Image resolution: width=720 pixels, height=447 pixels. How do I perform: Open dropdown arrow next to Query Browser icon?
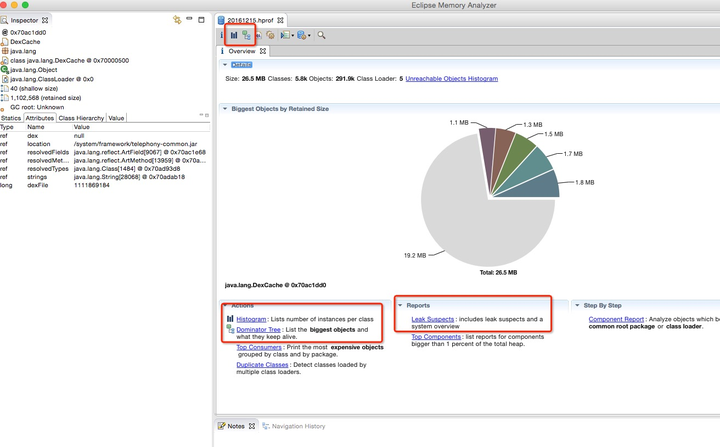pos(309,35)
